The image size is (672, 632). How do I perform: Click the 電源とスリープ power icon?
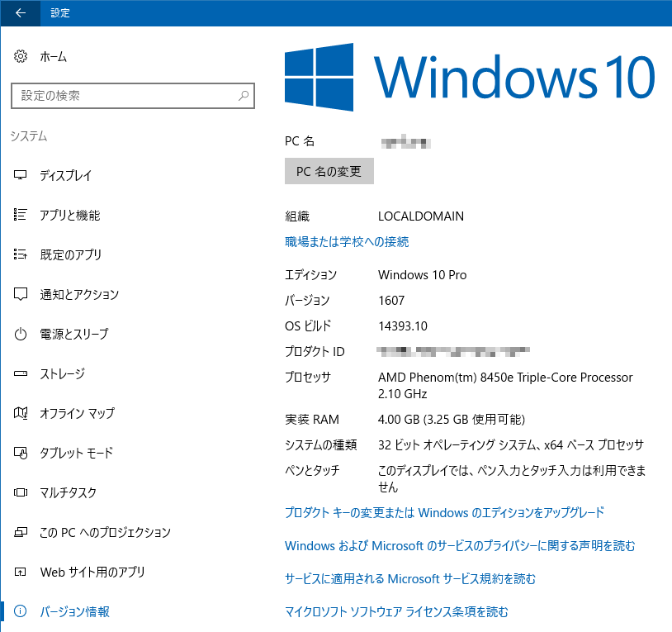20,334
